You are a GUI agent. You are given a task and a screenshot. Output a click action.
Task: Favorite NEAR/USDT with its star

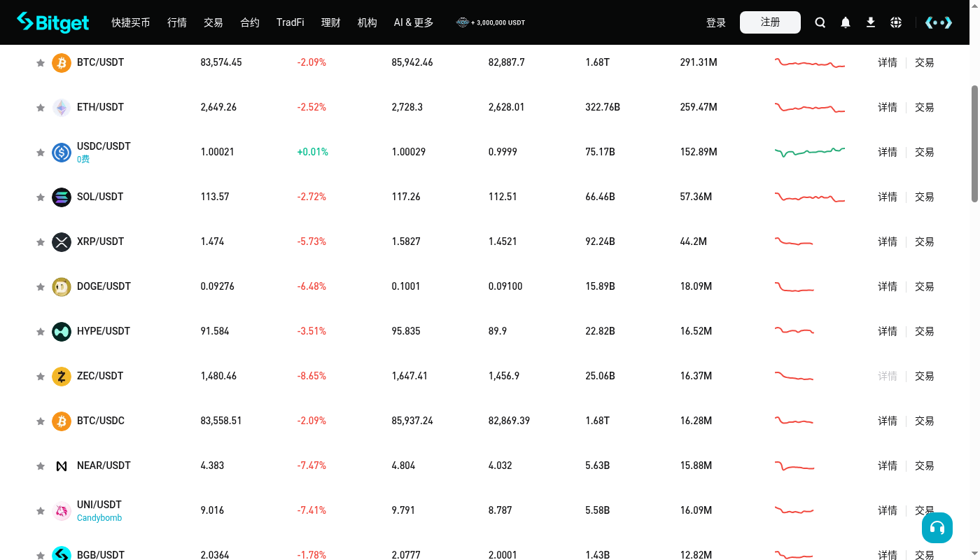(x=41, y=466)
